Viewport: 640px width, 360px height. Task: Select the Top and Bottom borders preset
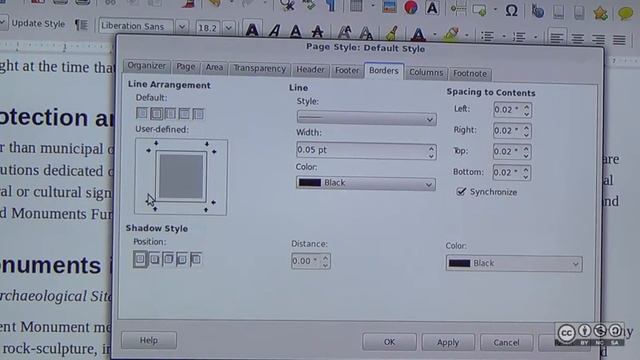pyautogui.click(x=184, y=113)
